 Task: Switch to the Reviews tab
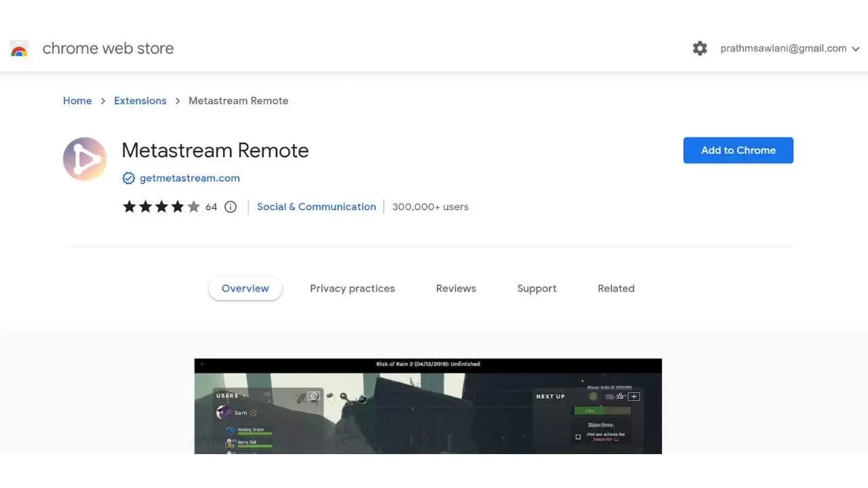pyautogui.click(x=455, y=288)
